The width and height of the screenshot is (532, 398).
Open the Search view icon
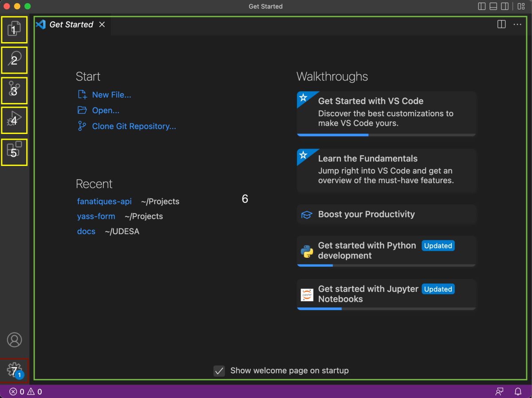14,60
